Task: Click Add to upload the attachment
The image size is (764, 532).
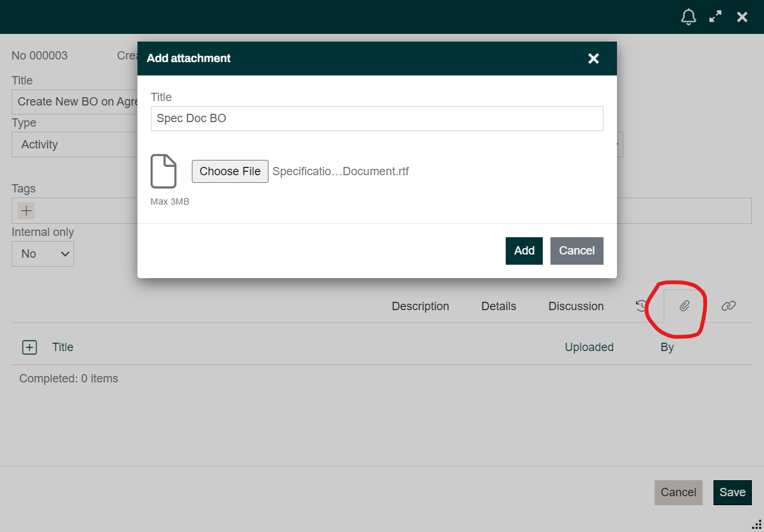Action: 524,251
